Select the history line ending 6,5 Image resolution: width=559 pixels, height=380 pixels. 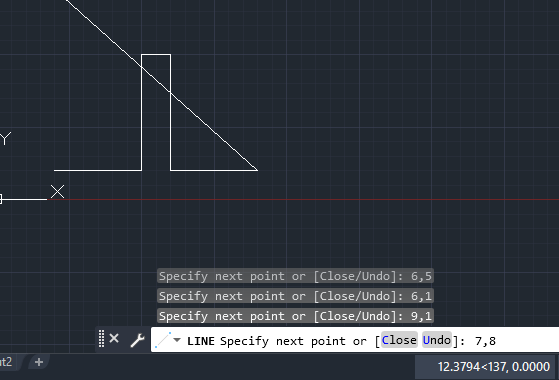tap(295, 276)
